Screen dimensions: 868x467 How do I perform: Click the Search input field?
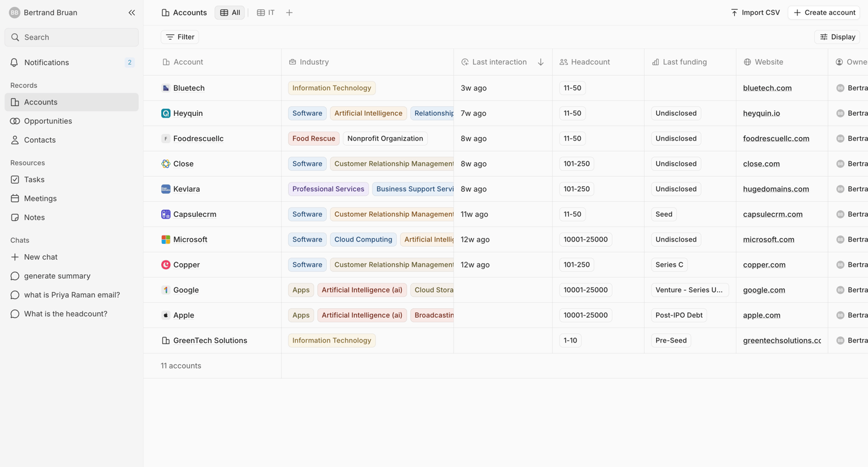coord(72,37)
